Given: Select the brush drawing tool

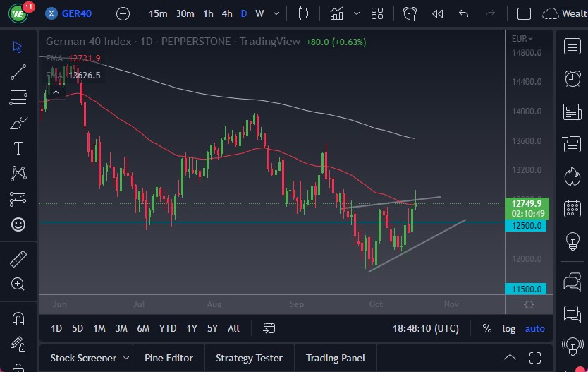Looking at the screenshot, I should pos(18,124).
